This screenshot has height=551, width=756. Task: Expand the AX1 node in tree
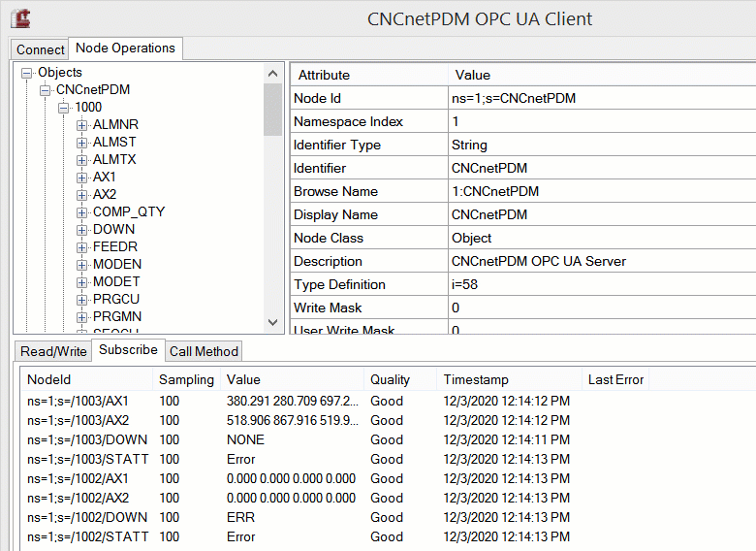(81, 178)
